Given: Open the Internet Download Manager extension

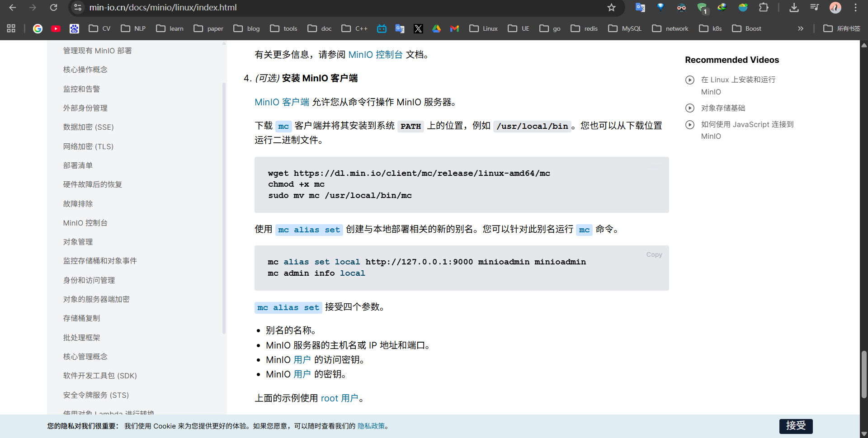Looking at the screenshot, I should pyautogui.click(x=722, y=7).
